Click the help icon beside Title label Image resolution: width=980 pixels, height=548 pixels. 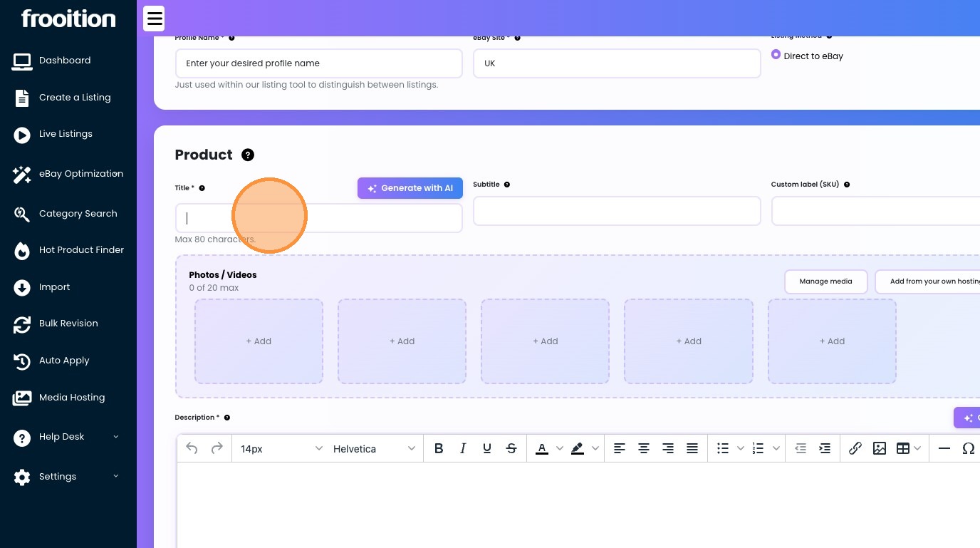[x=202, y=188]
